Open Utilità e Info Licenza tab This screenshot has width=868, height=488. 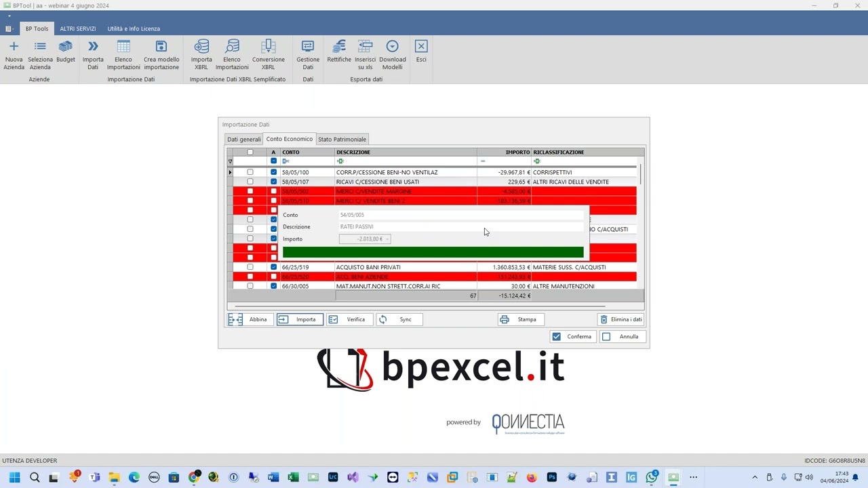[134, 28]
